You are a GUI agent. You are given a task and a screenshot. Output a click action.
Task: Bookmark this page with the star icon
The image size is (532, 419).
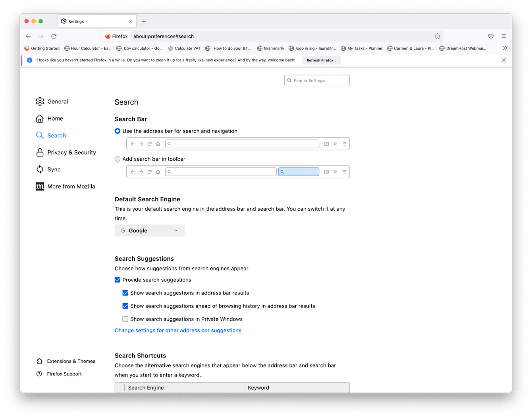click(x=438, y=36)
